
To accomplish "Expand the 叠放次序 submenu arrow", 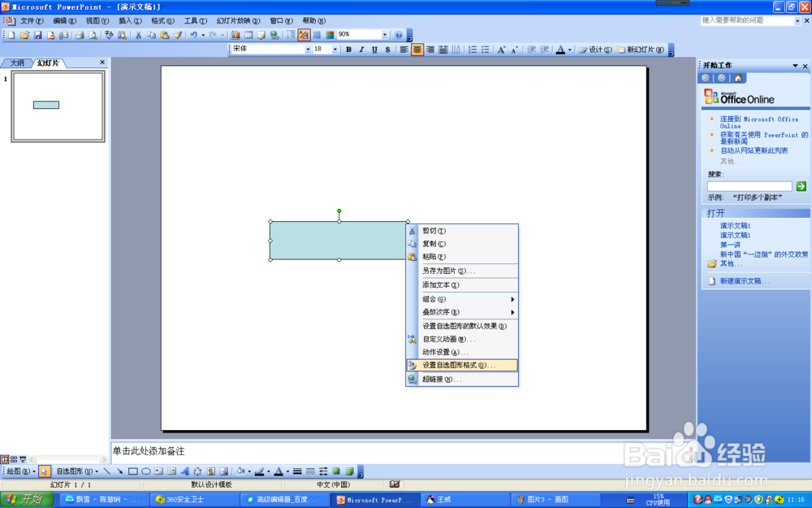I will coord(512,312).
